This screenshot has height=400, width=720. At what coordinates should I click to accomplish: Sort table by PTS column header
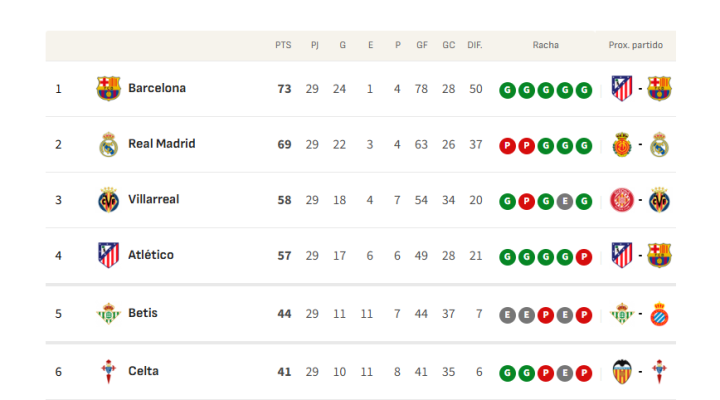[283, 45]
